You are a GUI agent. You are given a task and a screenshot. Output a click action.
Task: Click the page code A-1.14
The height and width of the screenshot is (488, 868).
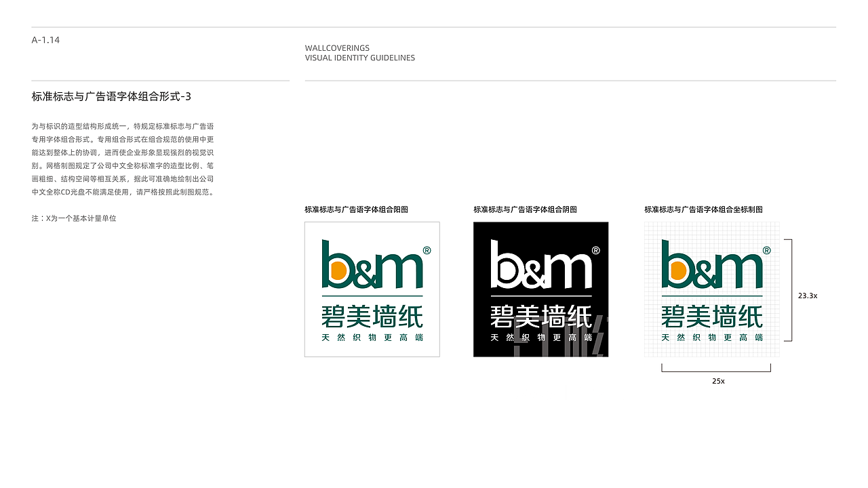(x=45, y=40)
